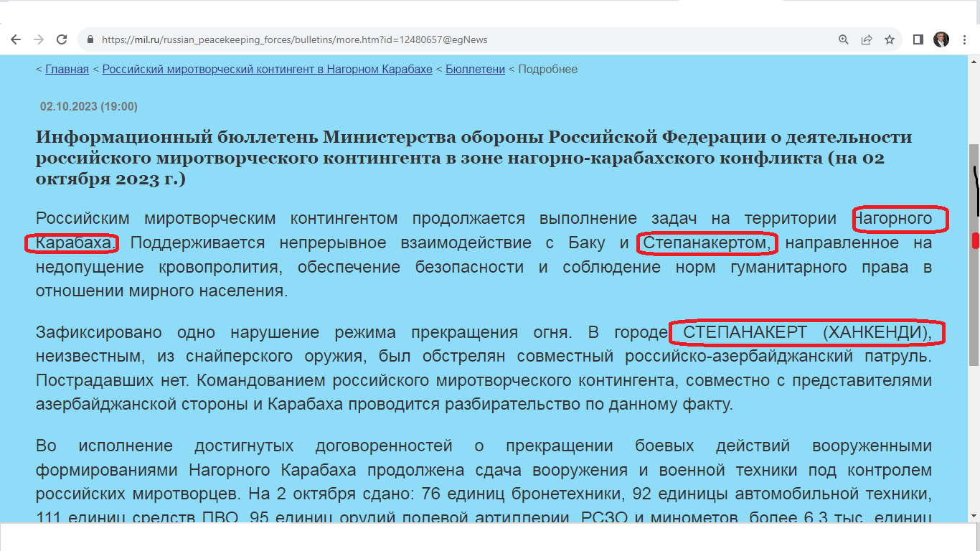Click the browser forward arrow
The height and width of the screenshot is (551, 980).
click(39, 39)
